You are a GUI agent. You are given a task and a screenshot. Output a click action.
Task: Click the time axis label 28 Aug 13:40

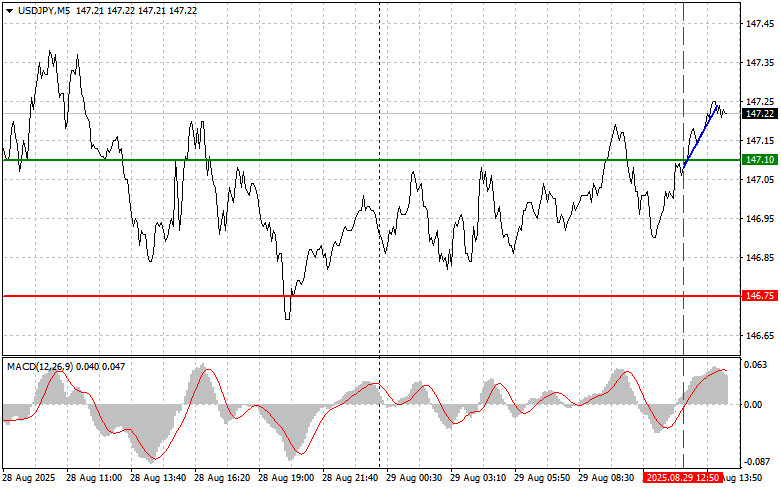click(158, 478)
